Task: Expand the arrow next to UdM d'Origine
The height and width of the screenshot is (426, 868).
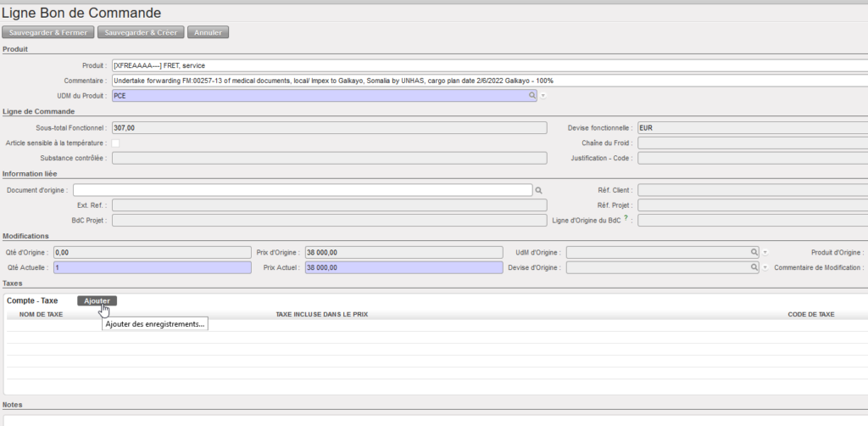Action: pos(765,253)
